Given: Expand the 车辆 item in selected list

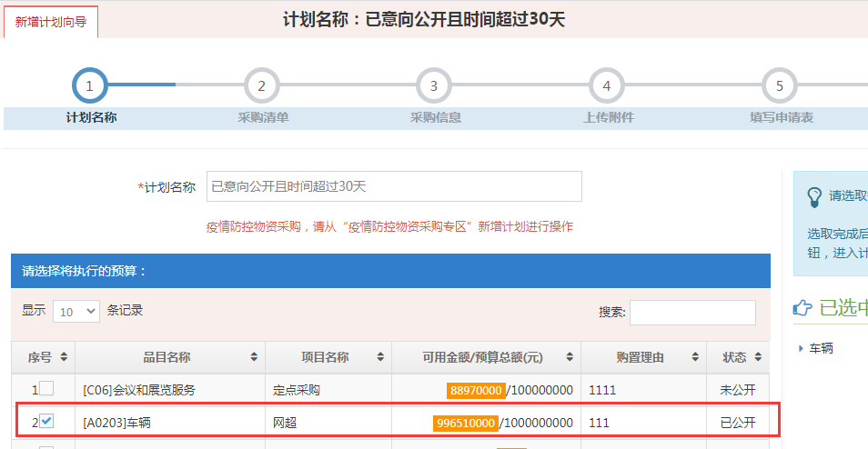Looking at the screenshot, I should pyautogui.click(x=801, y=348).
